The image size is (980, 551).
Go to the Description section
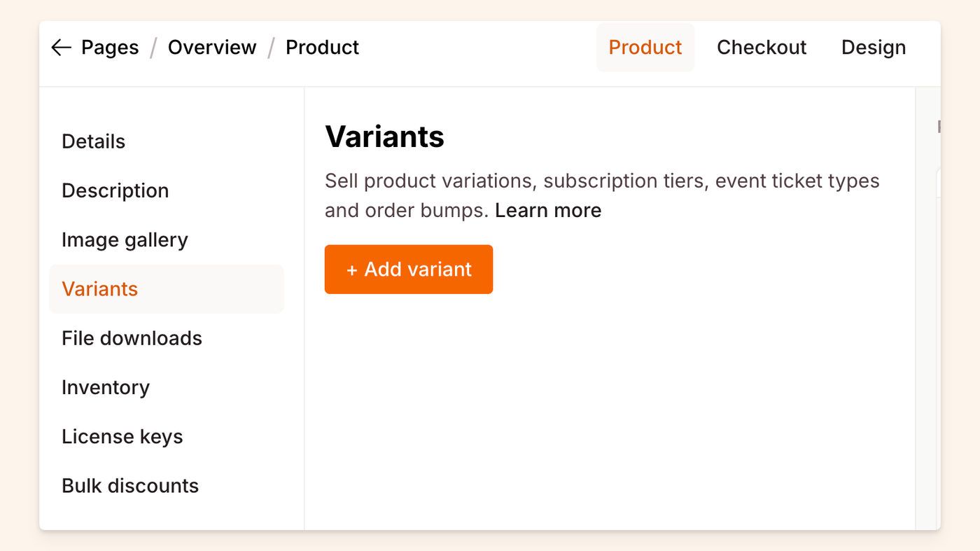[115, 190]
